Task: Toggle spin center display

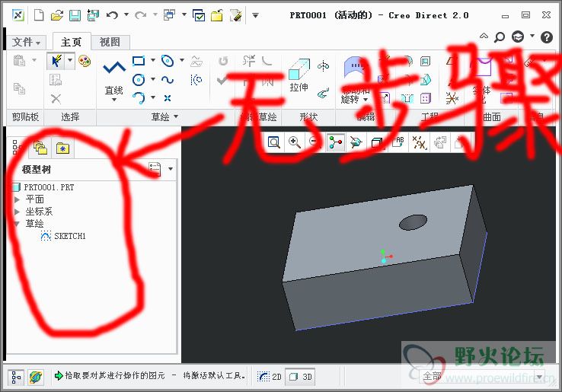Action: tap(336, 142)
